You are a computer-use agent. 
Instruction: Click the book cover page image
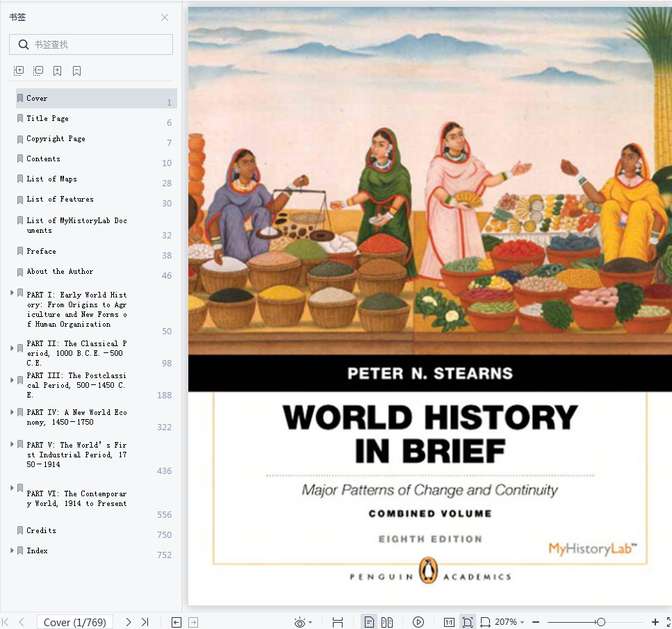(430, 306)
